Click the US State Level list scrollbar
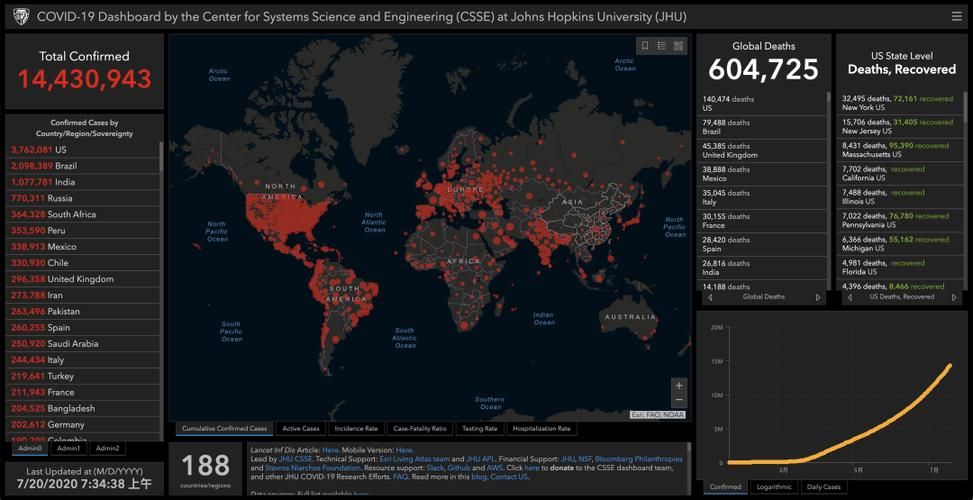This screenshot has height=500, width=973. (965, 189)
